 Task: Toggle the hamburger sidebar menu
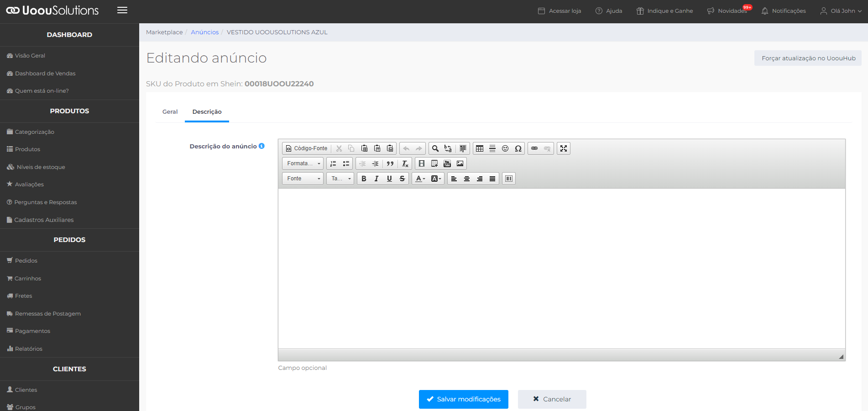point(122,10)
